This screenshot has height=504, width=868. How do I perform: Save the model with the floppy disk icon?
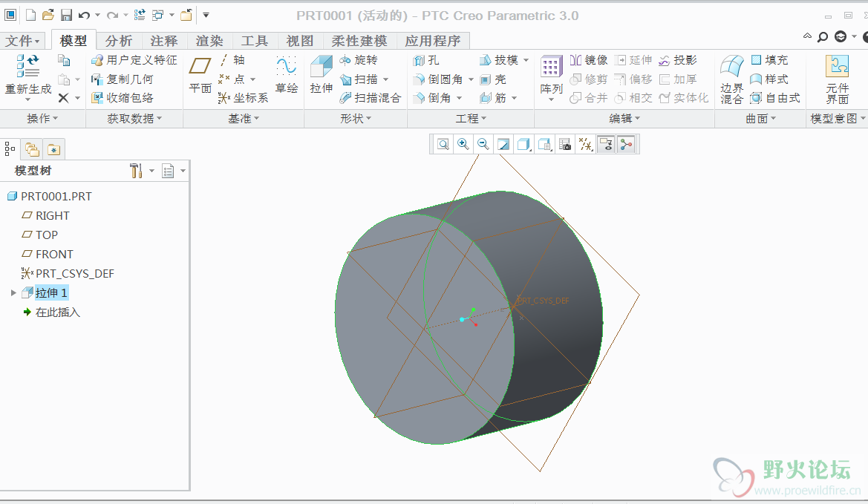pos(66,15)
